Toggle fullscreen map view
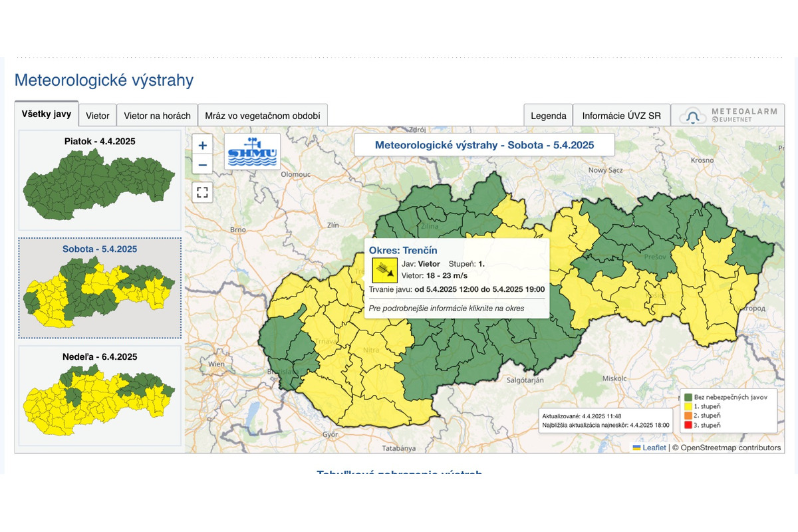798x532 pixels. [203, 193]
